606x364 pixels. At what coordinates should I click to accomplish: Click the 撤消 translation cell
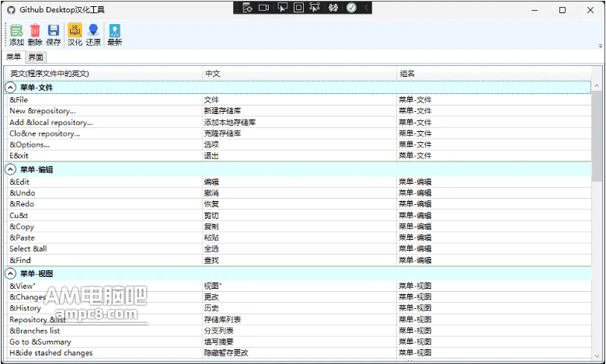300,193
